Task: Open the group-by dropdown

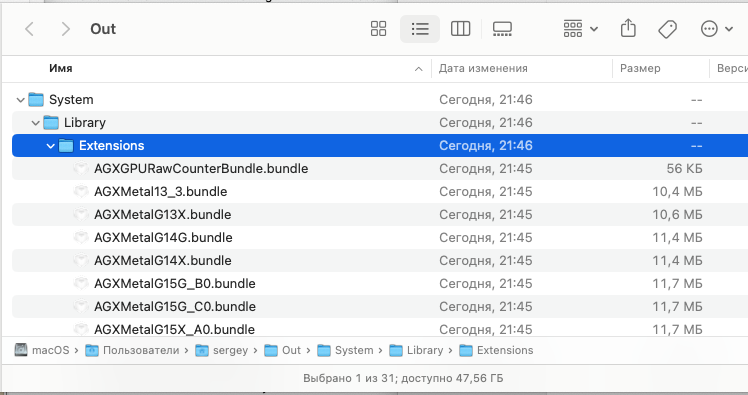Action: pyautogui.click(x=581, y=29)
